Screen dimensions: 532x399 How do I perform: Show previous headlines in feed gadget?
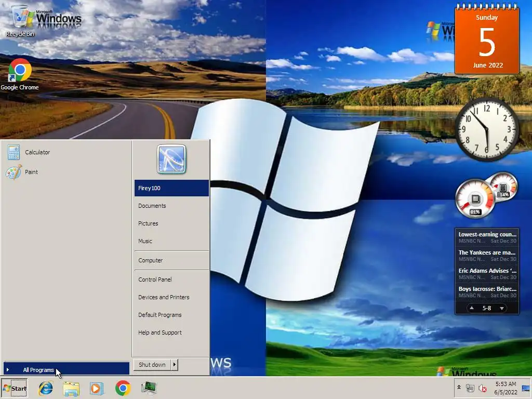(x=472, y=308)
